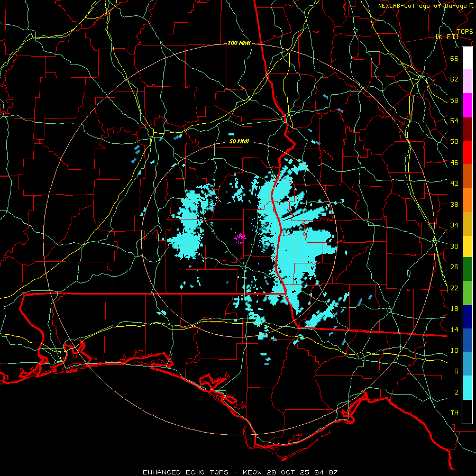Click the 34 legend value

(x=454, y=225)
